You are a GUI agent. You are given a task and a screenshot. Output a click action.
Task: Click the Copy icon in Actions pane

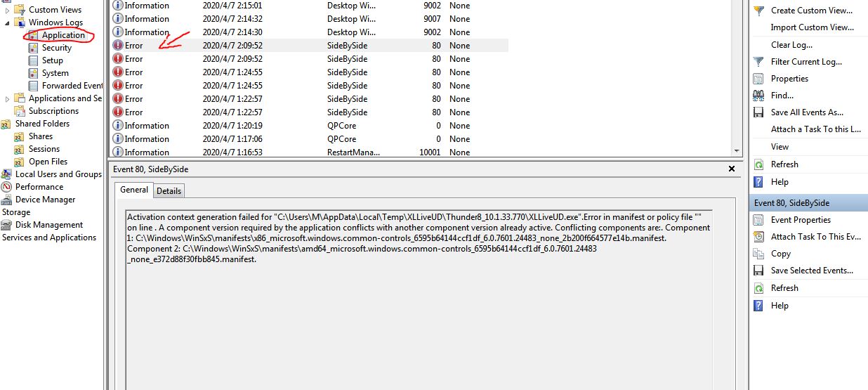(x=758, y=254)
